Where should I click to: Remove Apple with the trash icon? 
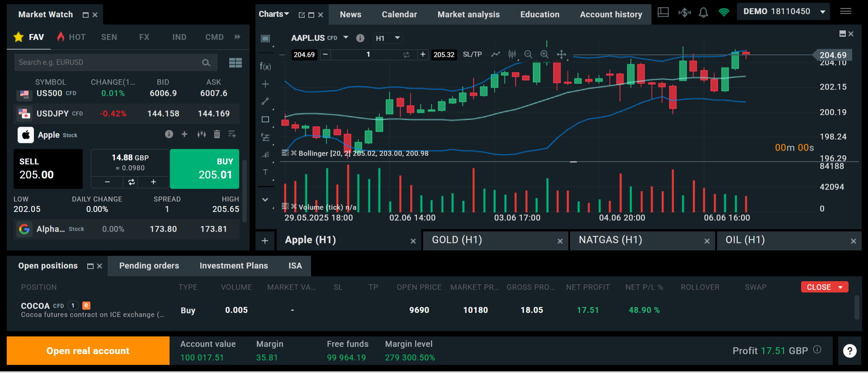pyautogui.click(x=217, y=134)
